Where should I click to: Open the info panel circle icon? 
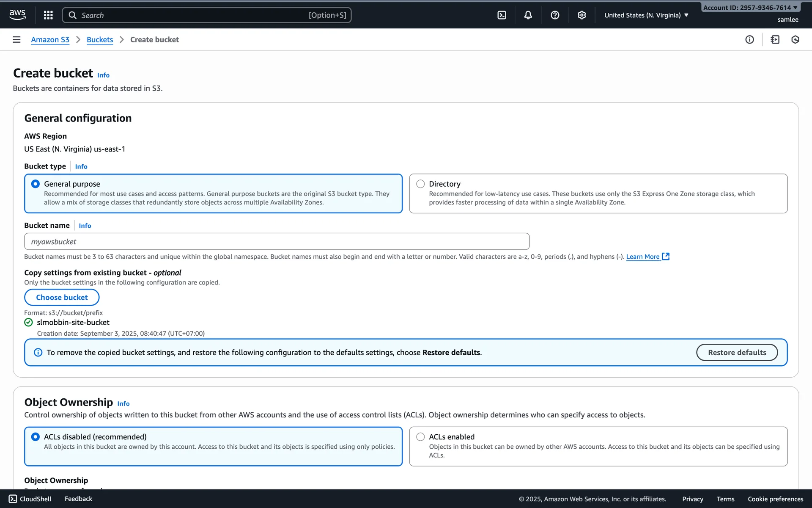749,39
